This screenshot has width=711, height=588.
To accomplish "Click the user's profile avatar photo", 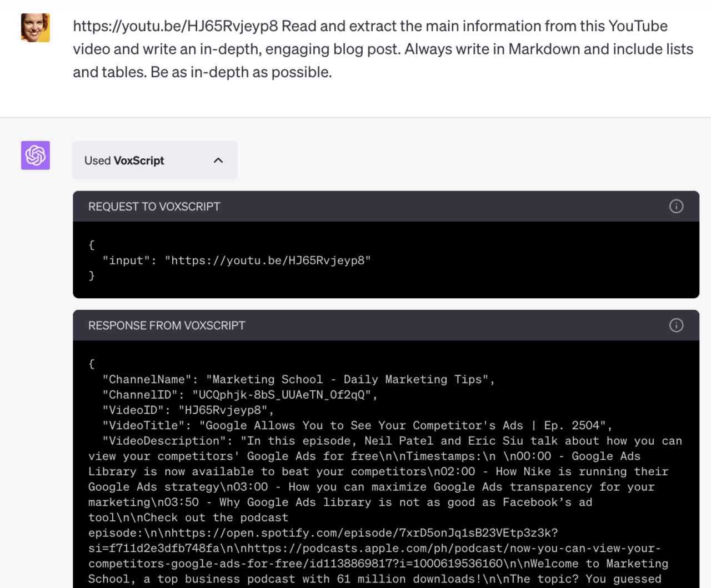I will (35, 27).
